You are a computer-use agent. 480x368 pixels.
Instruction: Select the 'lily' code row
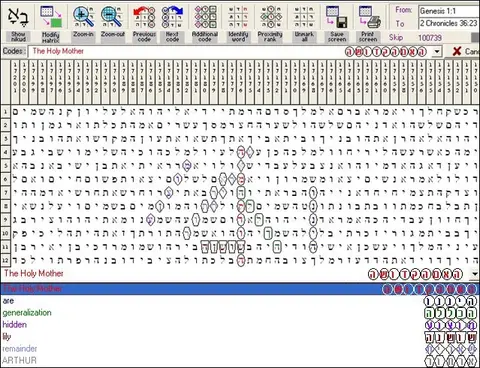tap(240, 337)
